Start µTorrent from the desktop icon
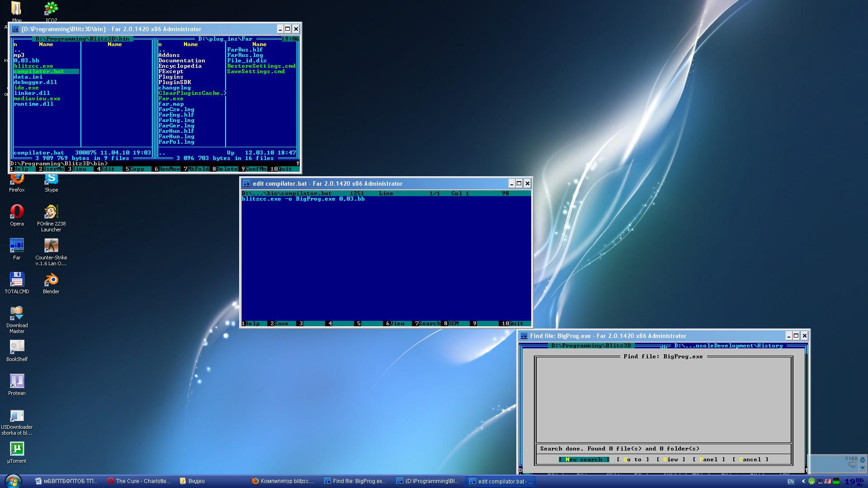The image size is (868, 488). pos(17,449)
